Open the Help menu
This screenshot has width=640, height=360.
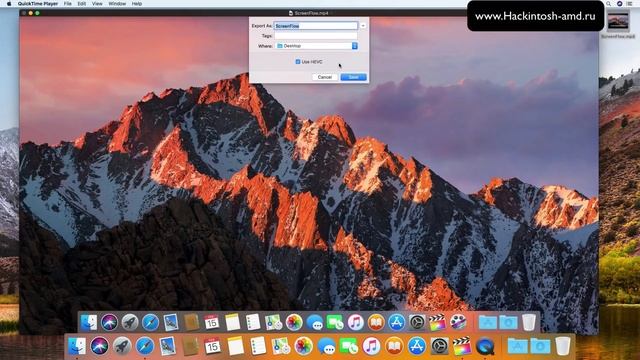click(x=137, y=4)
